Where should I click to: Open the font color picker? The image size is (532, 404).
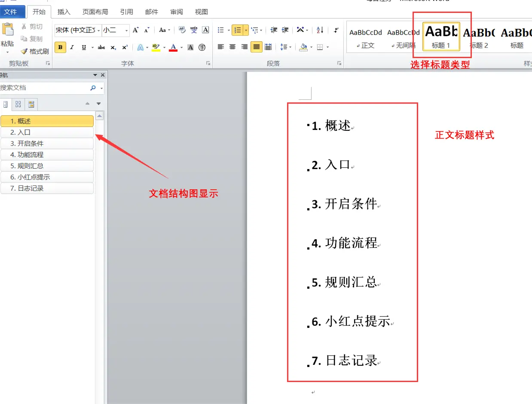182,47
